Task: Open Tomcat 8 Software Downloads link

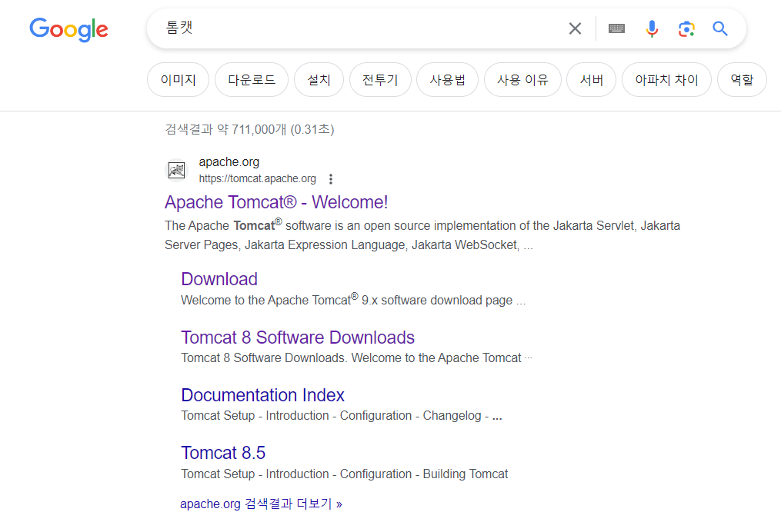Action: (x=298, y=337)
